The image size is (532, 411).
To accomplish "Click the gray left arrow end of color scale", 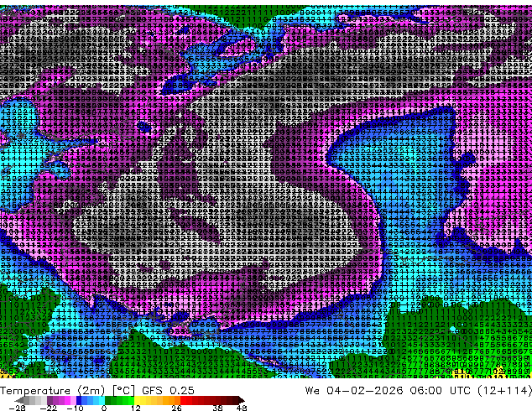I will [19, 400].
